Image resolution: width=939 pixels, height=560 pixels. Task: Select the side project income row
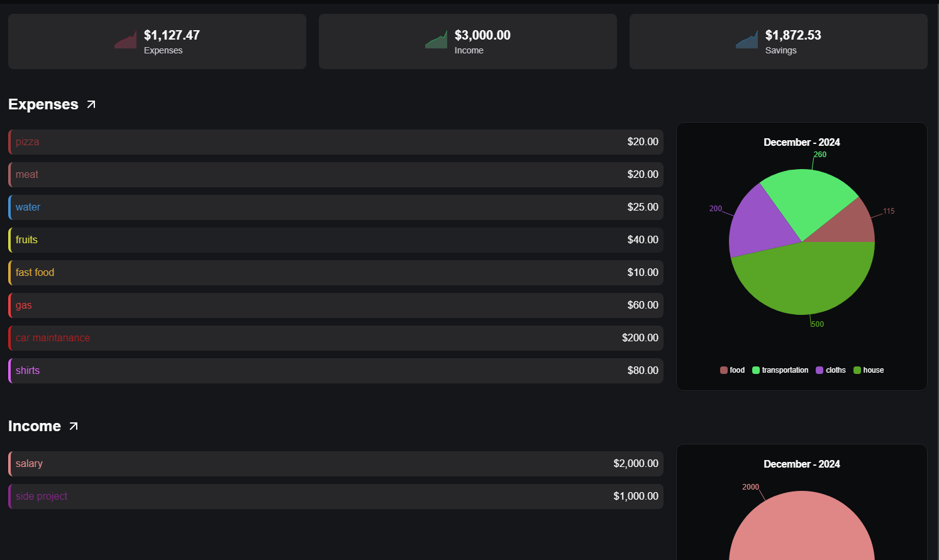coord(336,497)
